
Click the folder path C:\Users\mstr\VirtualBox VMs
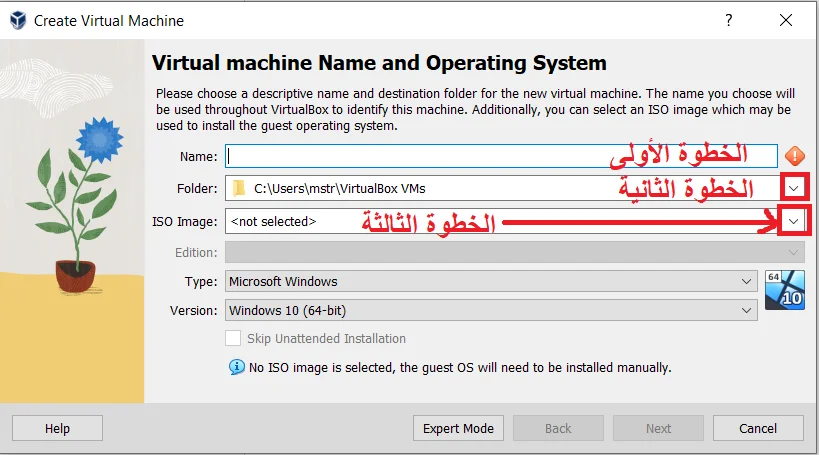tap(340, 189)
